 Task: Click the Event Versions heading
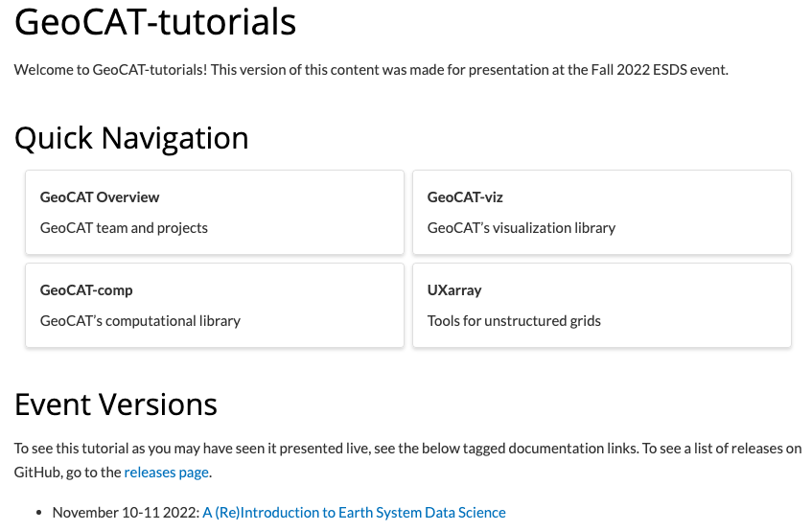coord(116,404)
